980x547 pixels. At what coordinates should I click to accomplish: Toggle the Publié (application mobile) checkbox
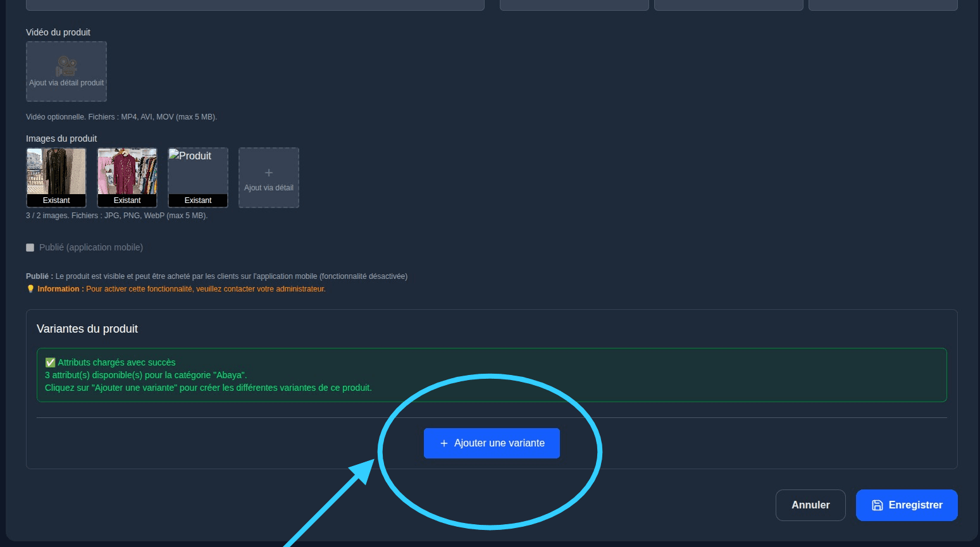point(30,247)
